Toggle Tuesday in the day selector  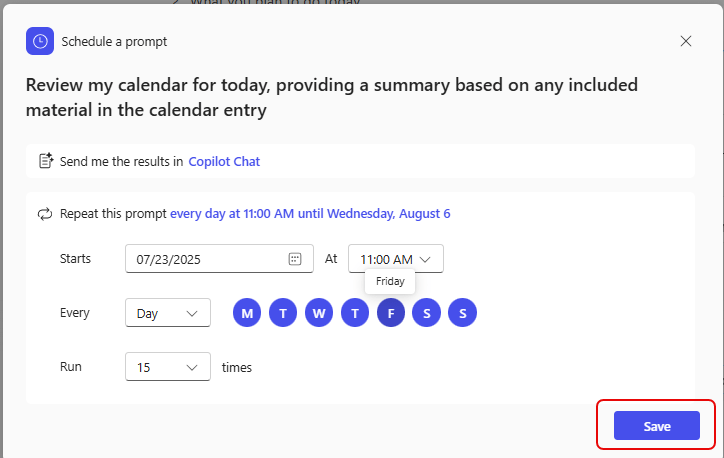click(283, 313)
